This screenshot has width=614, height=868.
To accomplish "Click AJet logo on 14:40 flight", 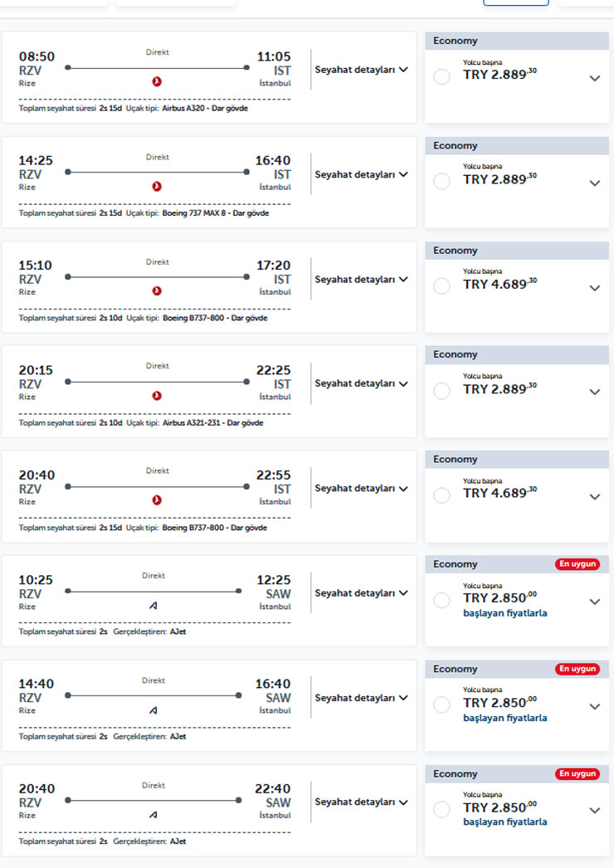I will pyautogui.click(x=153, y=710).
